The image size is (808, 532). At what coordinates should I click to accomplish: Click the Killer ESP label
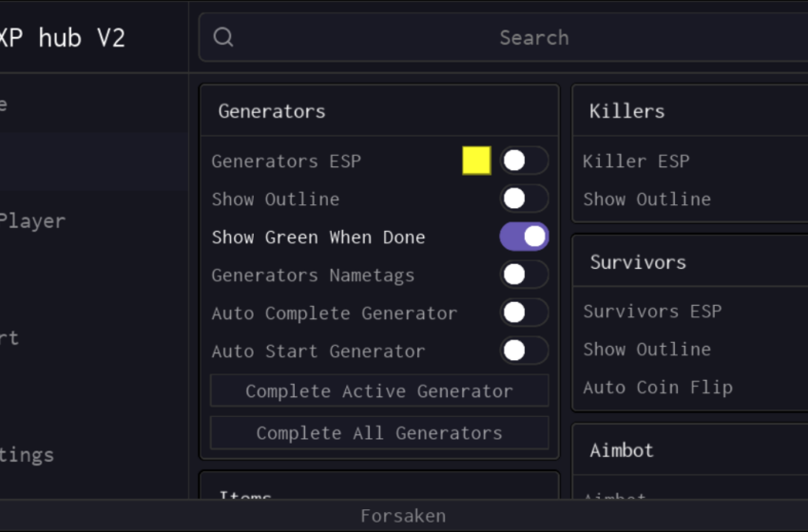[x=636, y=161]
